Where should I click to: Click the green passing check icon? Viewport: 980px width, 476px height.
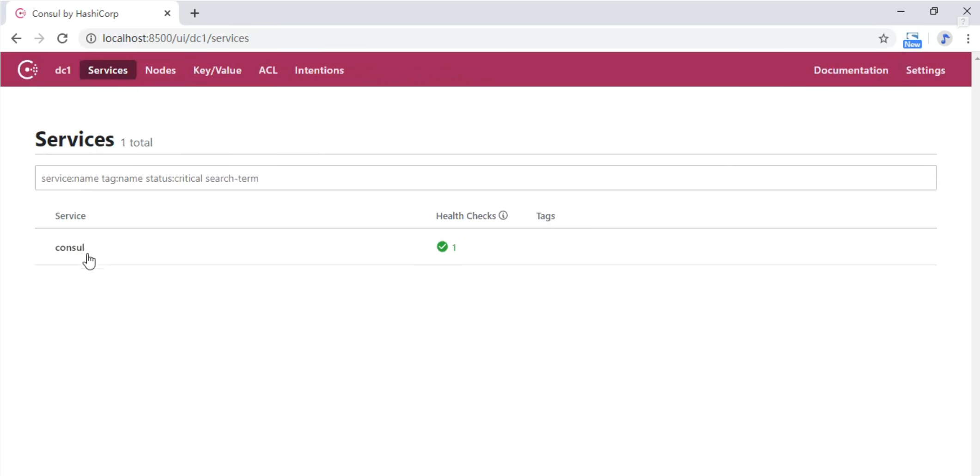442,247
